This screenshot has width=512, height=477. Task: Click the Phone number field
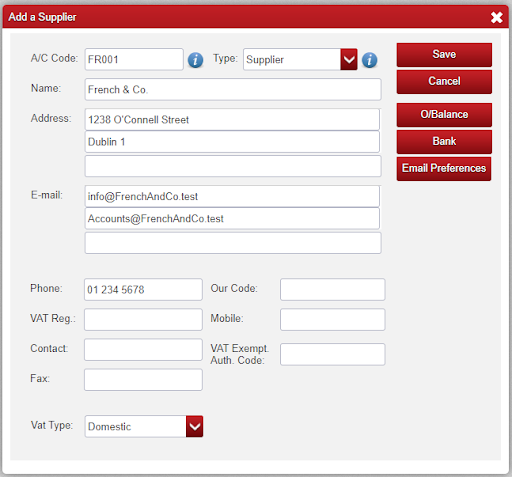coord(143,289)
